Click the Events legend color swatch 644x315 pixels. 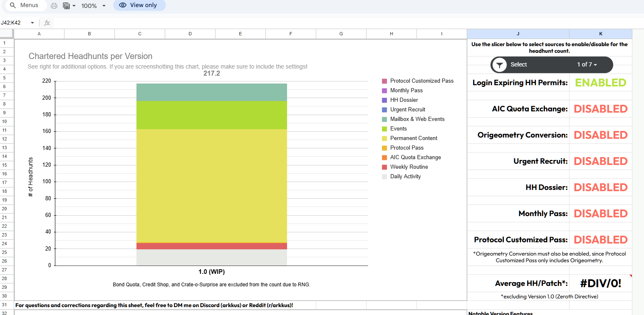point(384,129)
